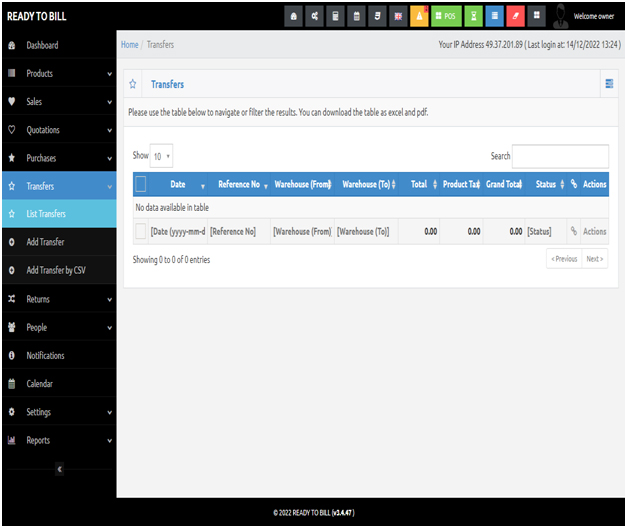Collapse the sidebar with arrow button
This screenshot has height=528, width=627.
point(60,469)
